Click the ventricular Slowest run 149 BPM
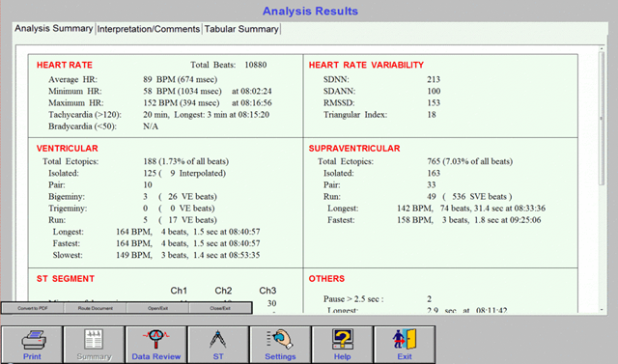 (x=187, y=255)
